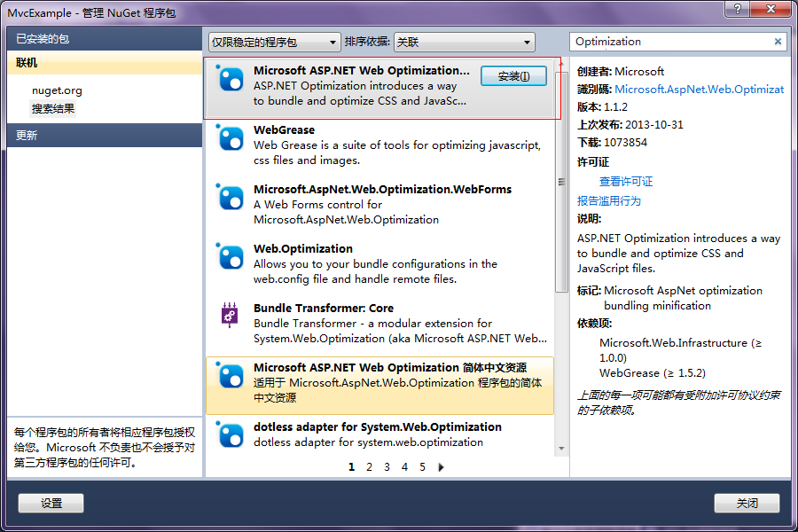Viewport: 798px width, 532px height.
Task: Close the NuGet dialog with title-bar X
Action: point(771,8)
